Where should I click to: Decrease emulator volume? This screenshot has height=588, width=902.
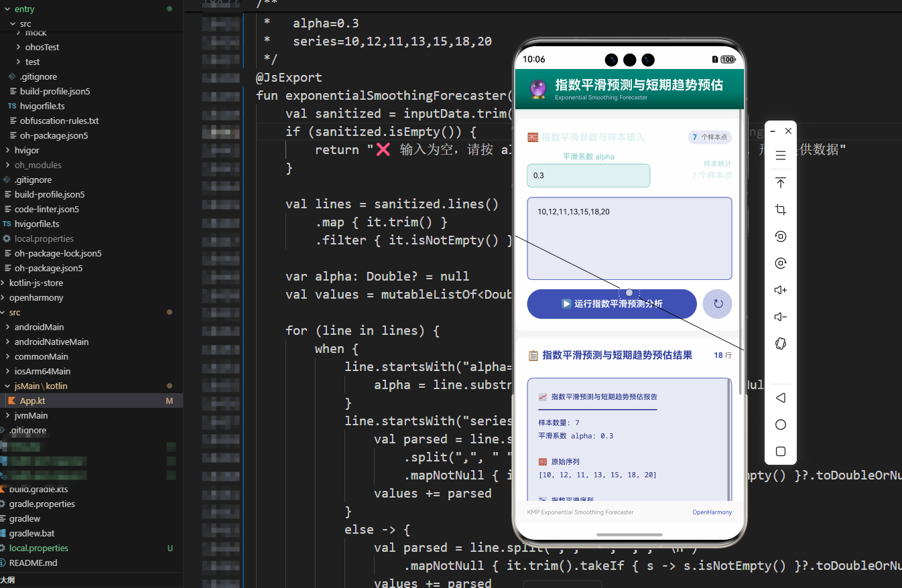click(x=780, y=317)
